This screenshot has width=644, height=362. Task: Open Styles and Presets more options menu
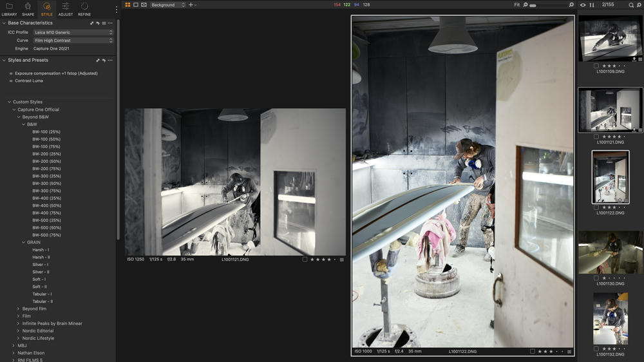(x=110, y=61)
